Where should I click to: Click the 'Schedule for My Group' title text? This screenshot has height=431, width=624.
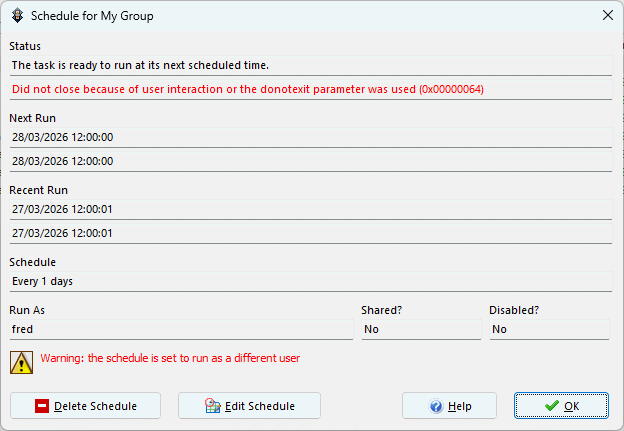pos(92,16)
